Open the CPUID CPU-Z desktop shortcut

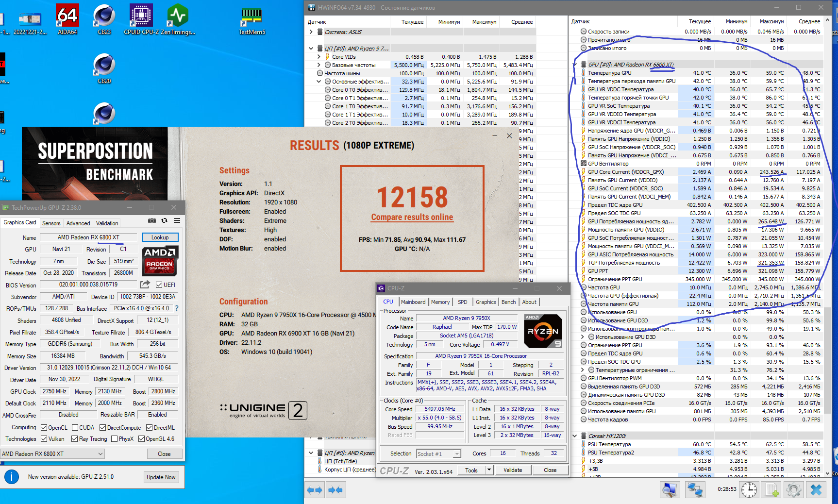141,19
